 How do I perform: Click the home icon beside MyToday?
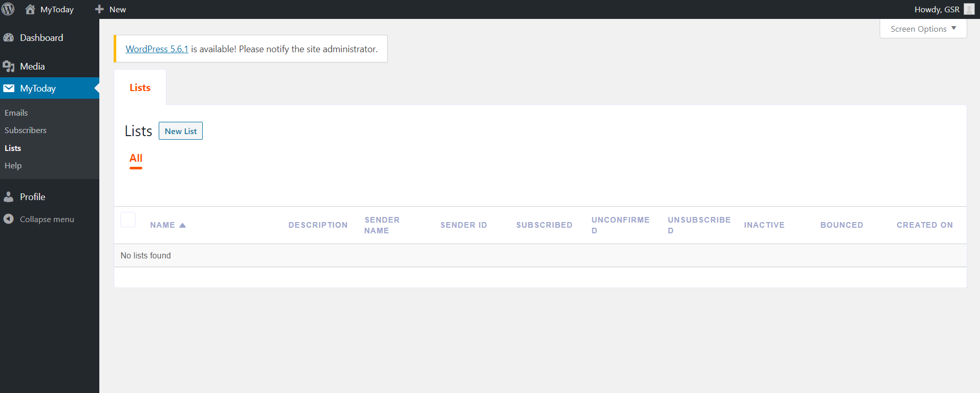(x=30, y=9)
